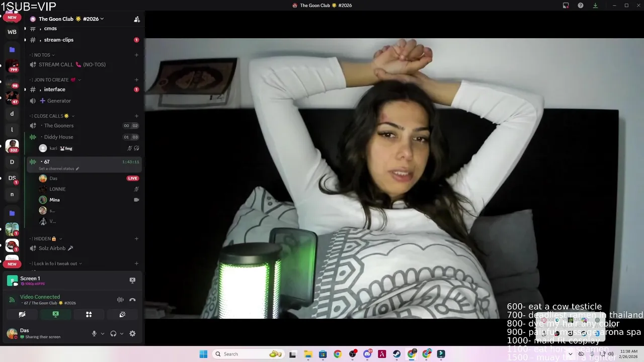Add a channel to HIDDEN category

(136, 239)
